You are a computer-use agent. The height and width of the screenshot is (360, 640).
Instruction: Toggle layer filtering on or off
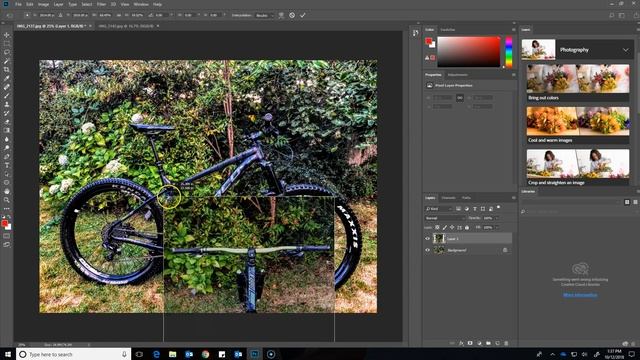(498, 208)
